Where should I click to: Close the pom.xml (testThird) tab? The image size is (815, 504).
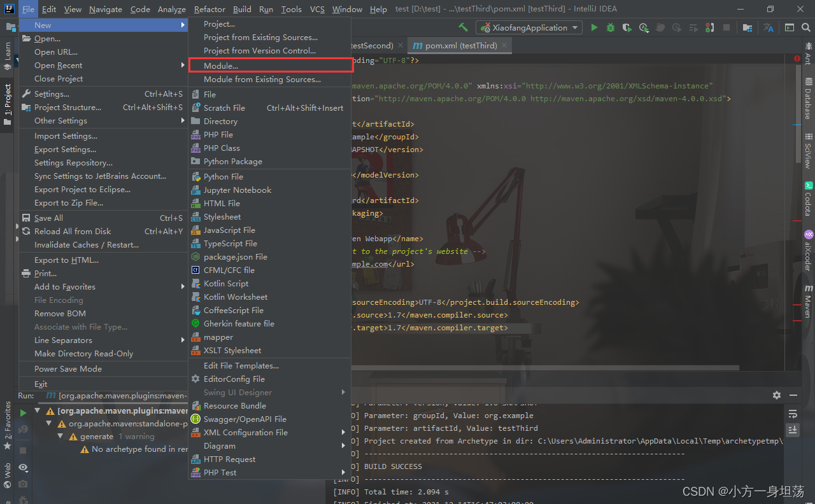[504, 46]
